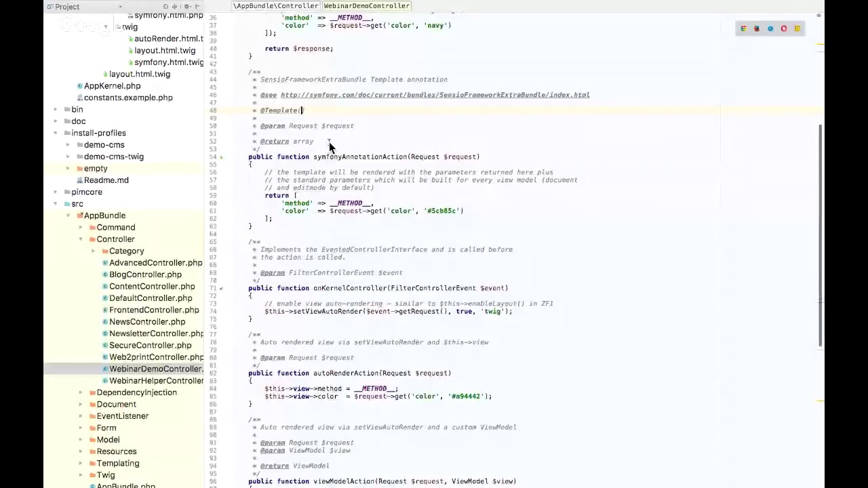Viewport: 868px width, 488px height.
Task: Expand the Templating folder
Action: pyautogui.click(x=81, y=464)
